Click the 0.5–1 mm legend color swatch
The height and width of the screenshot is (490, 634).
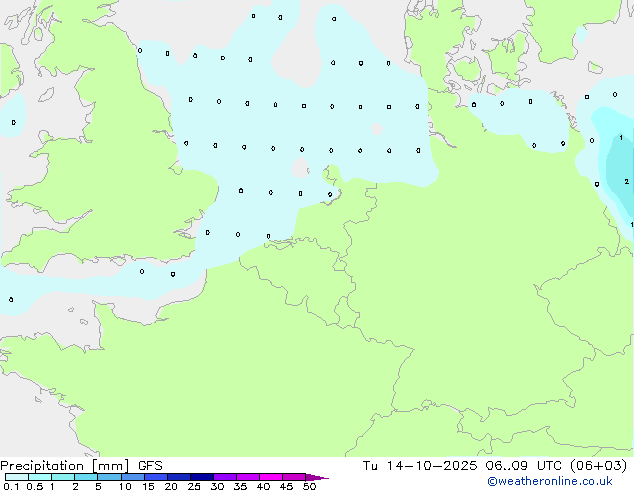(40, 477)
